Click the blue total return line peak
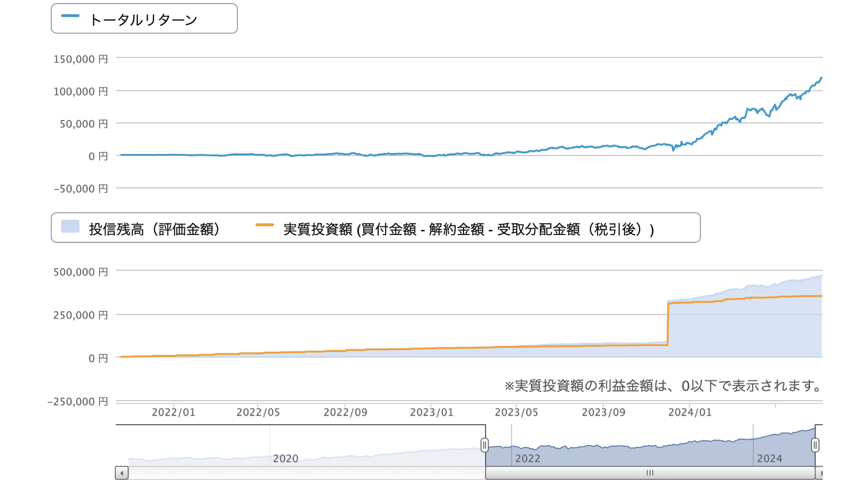Screen dimensions: 868x488 tap(821, 78)
